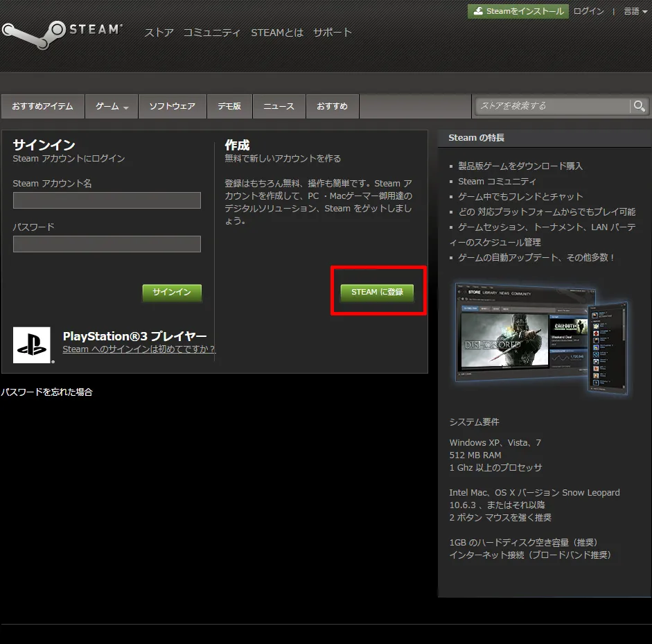652x644 pixels.
Task: Click the ストアを検索する search box
Action: point(553,107)
